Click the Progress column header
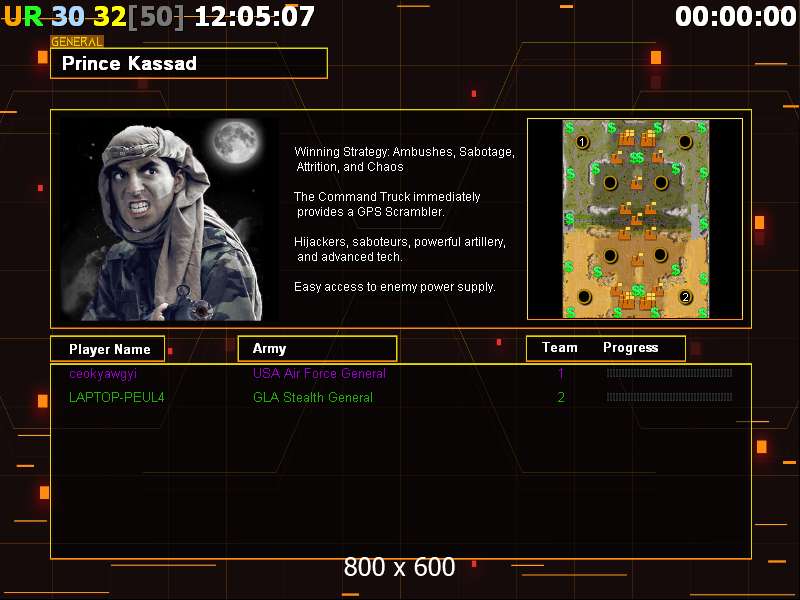Screen dimensions: 800x600 pos(631,347)
